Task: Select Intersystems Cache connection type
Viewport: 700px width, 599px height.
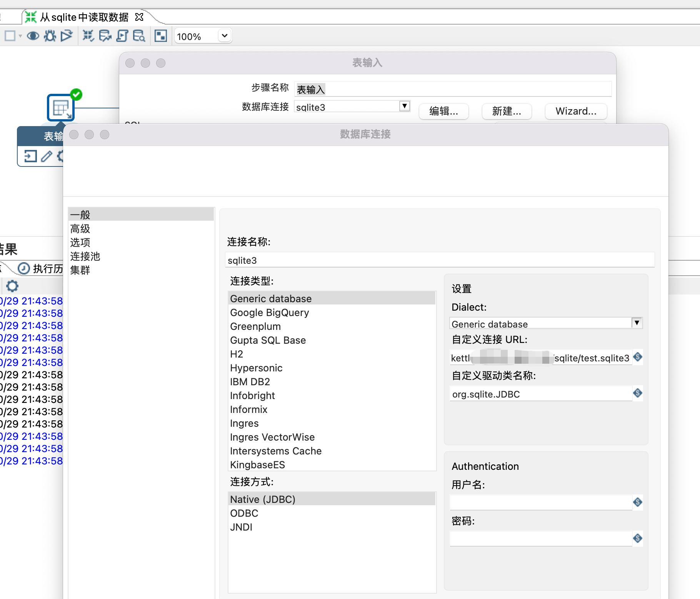Action: click(332, 451)
